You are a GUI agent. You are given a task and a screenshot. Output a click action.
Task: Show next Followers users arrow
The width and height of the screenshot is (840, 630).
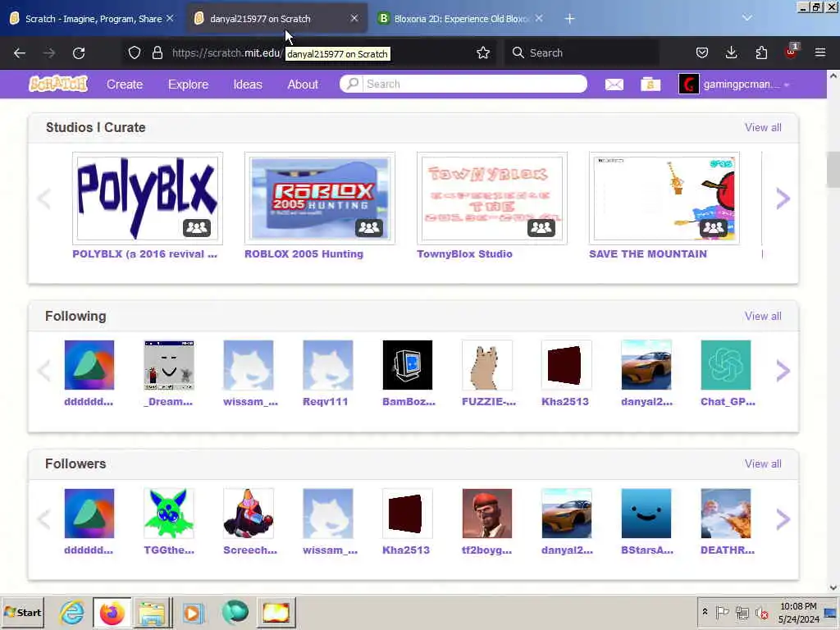coord(783,518)
